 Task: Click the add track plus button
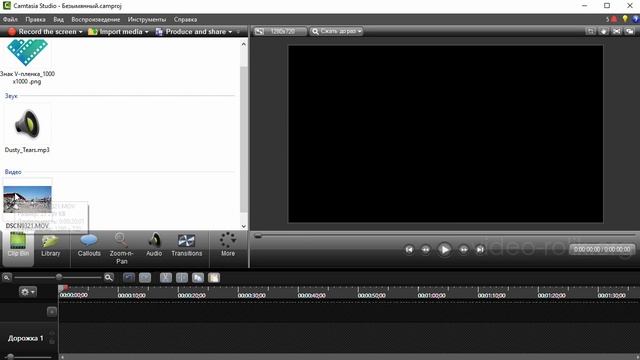point(52,311)
